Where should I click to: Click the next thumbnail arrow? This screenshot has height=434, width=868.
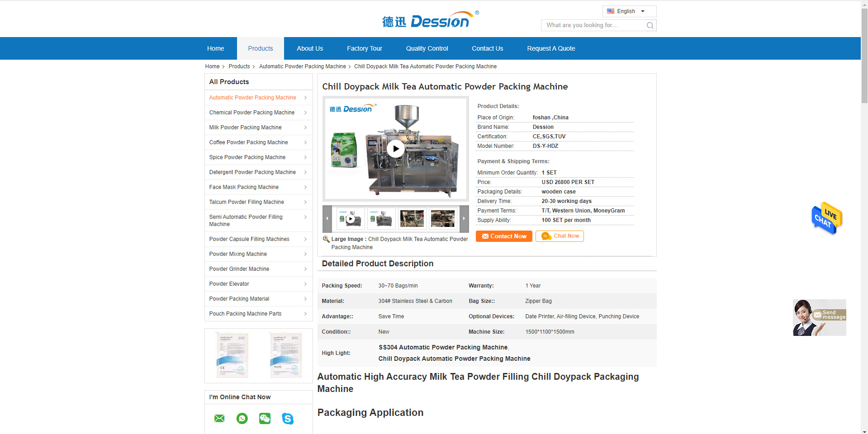click(x=464, y=218)
